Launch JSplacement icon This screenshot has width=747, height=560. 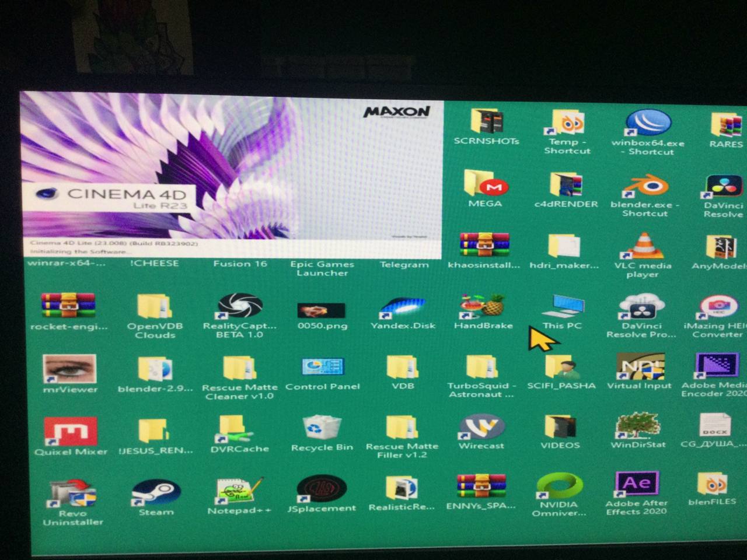[x=322, y=490]
